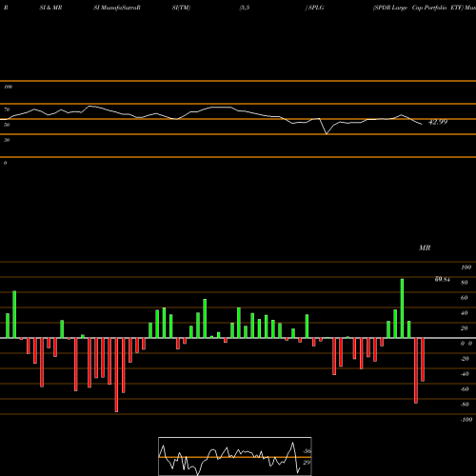Click the MR axis label 100
Image resolution: width=476 pixels, height=476 pixels.
coord(466,268)
